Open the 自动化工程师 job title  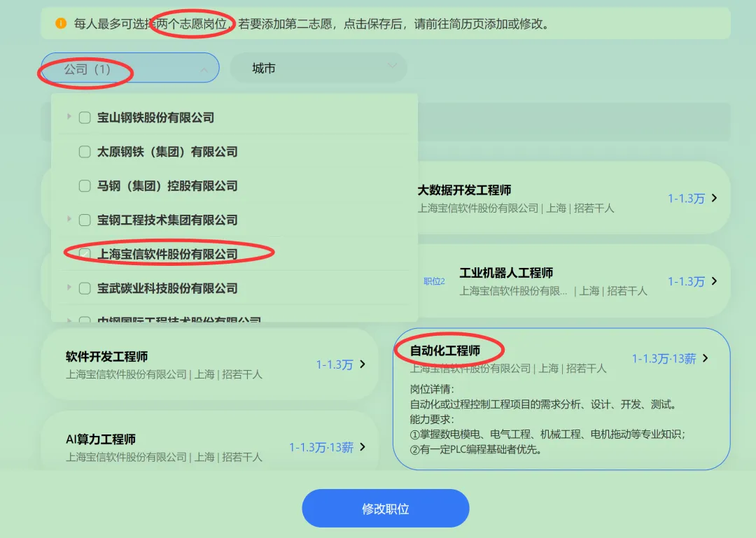pos(445,351)
